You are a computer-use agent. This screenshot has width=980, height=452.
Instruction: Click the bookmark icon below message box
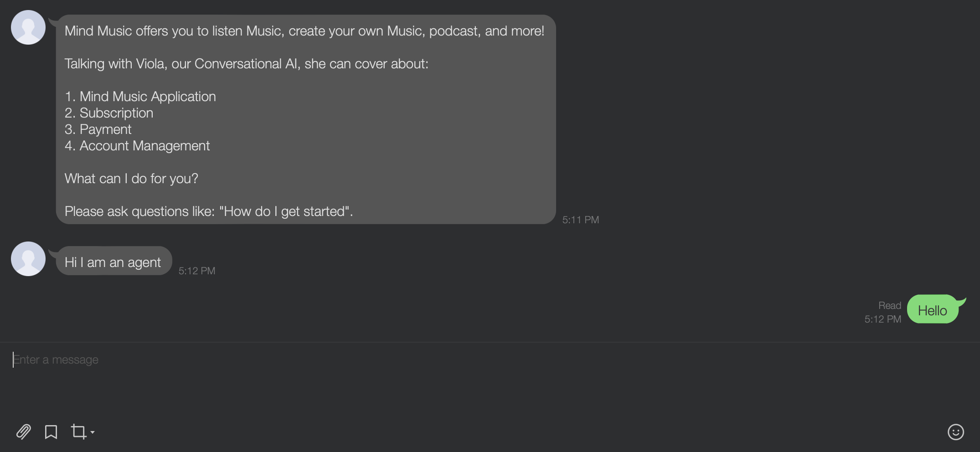click(51, 431)
